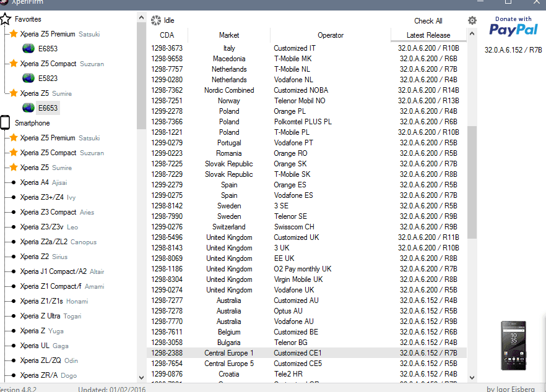Click orange star of Favorites Xperia Z5 Premium
This screenshot has height=392, width=546.
click(14, 34)
